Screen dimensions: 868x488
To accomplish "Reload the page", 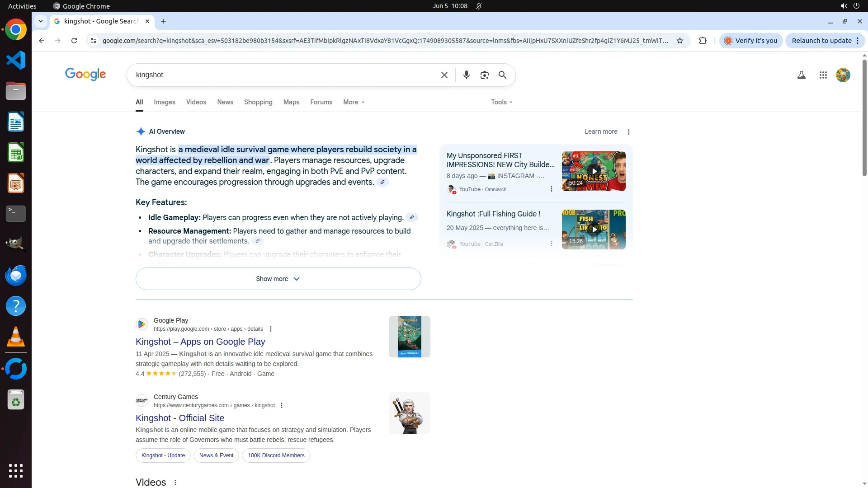I will (x=74, y=41).
